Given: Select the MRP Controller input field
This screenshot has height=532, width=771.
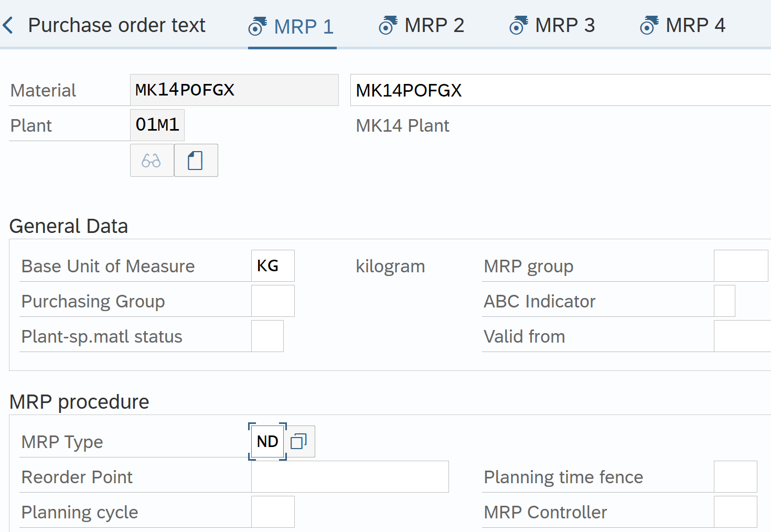Looking at the screenshot, I should [735, 512].
